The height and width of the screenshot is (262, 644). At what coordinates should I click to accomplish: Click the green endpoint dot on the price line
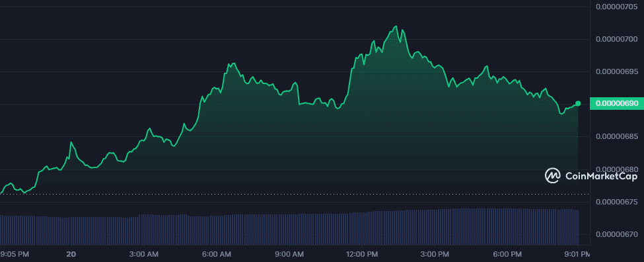pos(578,103)
